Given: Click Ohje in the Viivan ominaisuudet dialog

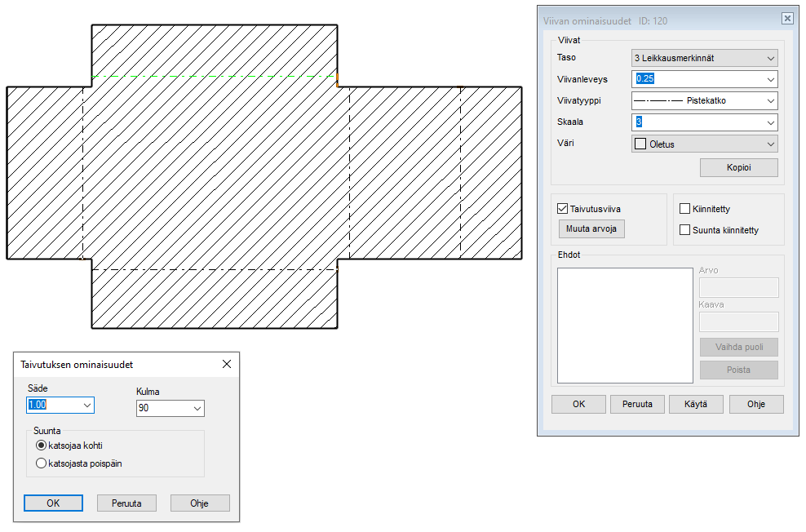Looking at the screenshot, I should (756, 404).
